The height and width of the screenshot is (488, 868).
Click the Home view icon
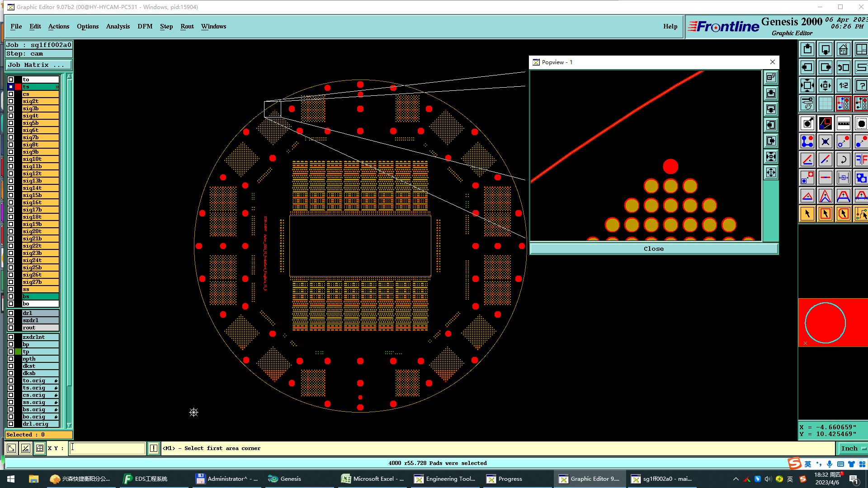pos(843,49)
